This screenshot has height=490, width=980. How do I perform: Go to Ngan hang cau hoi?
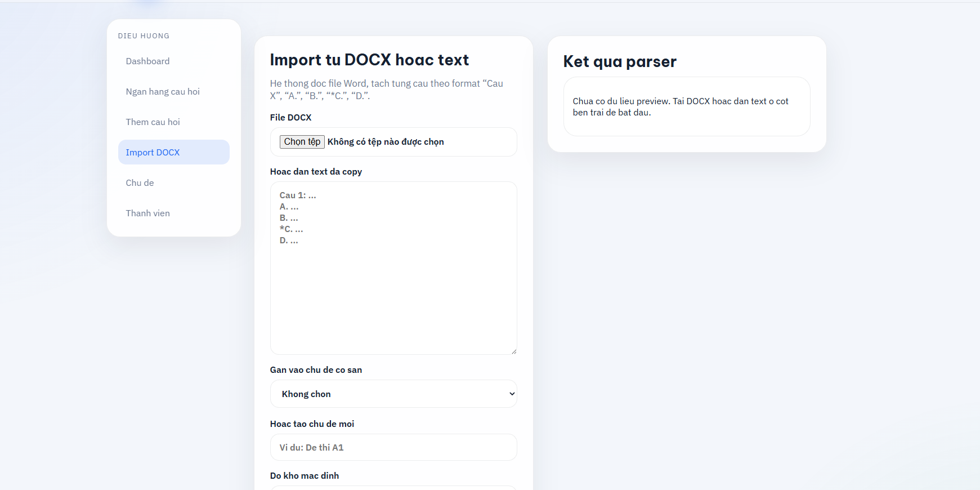point(163,92)
